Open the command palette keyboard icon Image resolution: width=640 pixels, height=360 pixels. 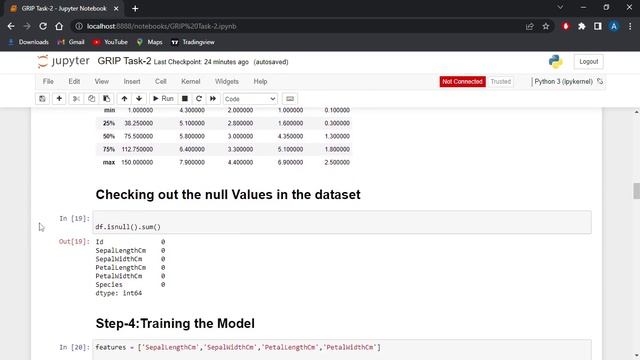click(x=290, y=99)
